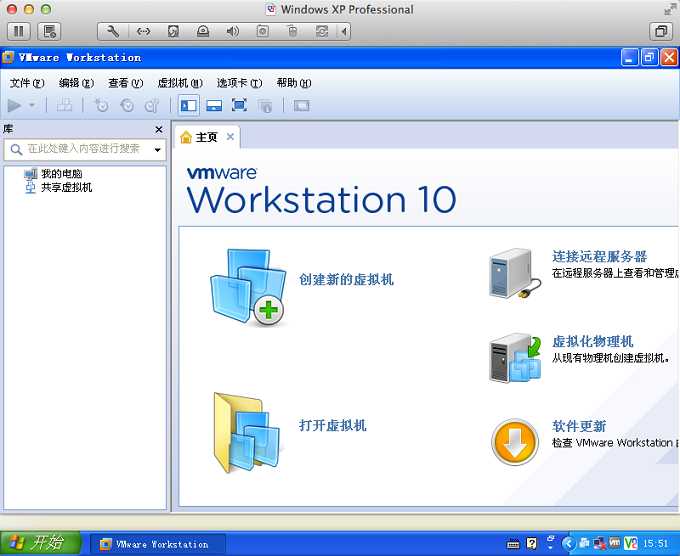Click the taskbar clock 15:51
Viewport: 680px width, 556px height.
[x=655, y=543]
